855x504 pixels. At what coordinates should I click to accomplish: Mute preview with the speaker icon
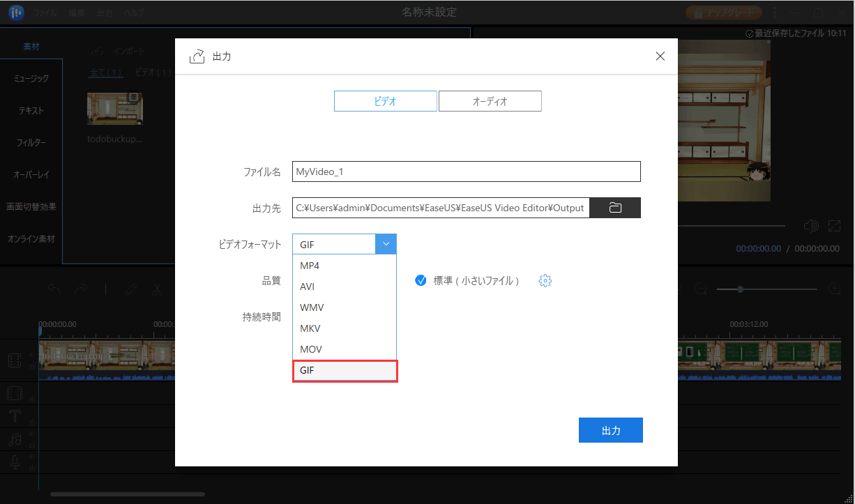pos(810,226)
